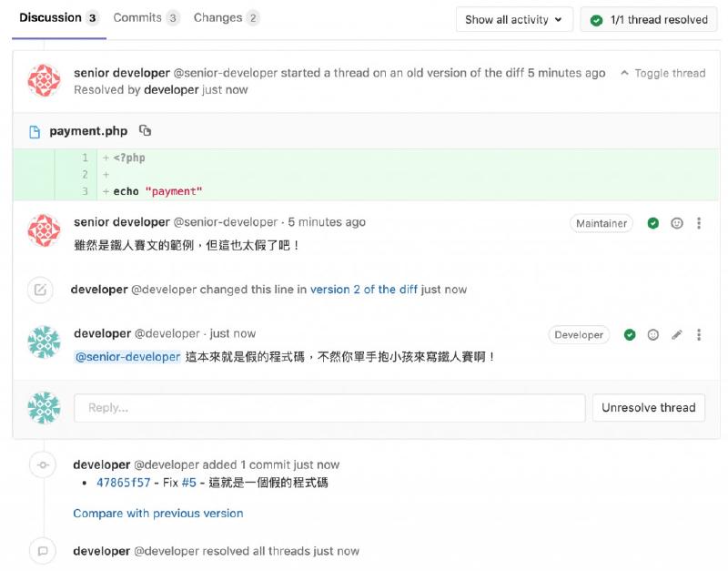Open the Commits tab
Image resolution: width=728 pixels, height=571 pixels.
pyautogui.click(x=147, y=18)
